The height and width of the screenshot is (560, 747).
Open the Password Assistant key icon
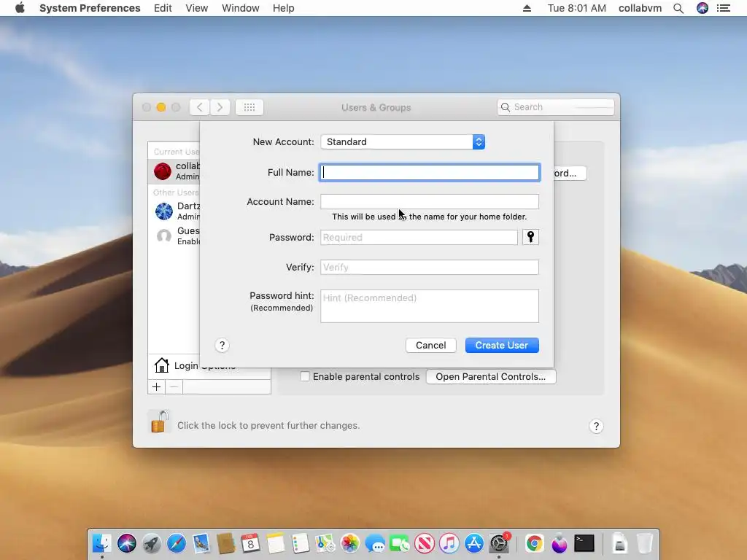530,237
